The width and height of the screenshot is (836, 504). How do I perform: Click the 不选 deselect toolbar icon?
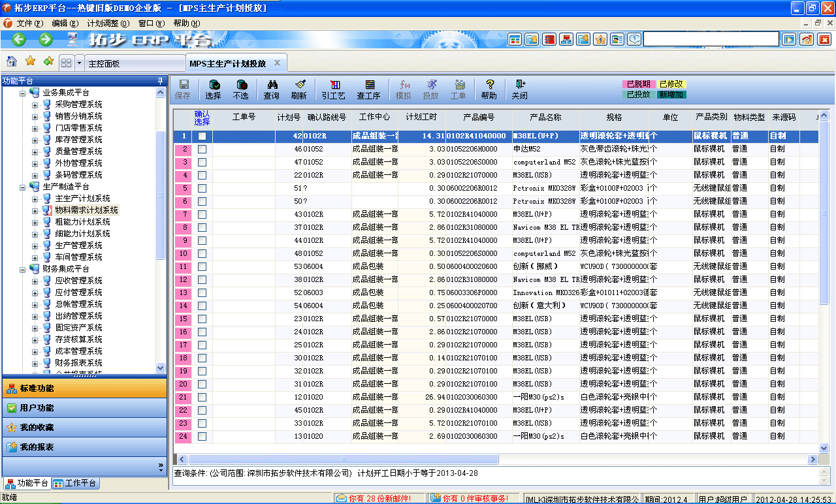click(242, 87)
